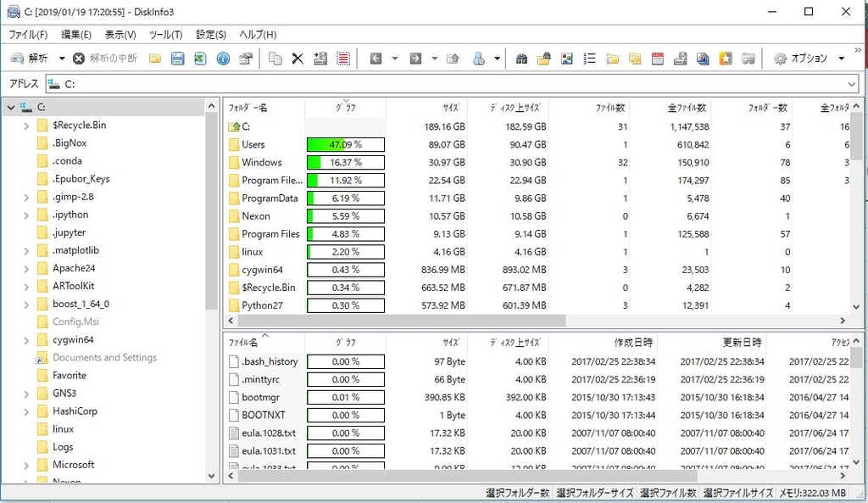Open the ヘルプ(H) menu

pos(258,34)
